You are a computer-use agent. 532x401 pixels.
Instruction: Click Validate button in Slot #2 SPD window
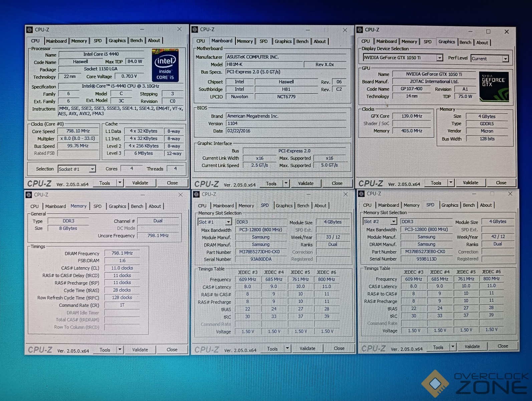472,347
